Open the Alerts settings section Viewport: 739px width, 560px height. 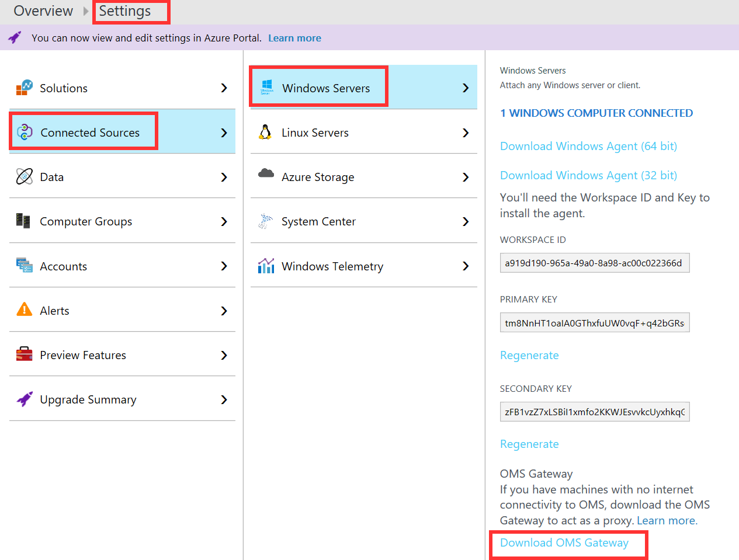[x=122, y=310]
